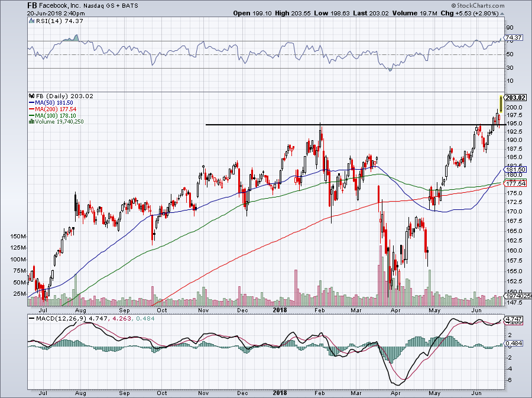Click the 200.0 price axis label
532x398 pixels.
coord(514,108)
